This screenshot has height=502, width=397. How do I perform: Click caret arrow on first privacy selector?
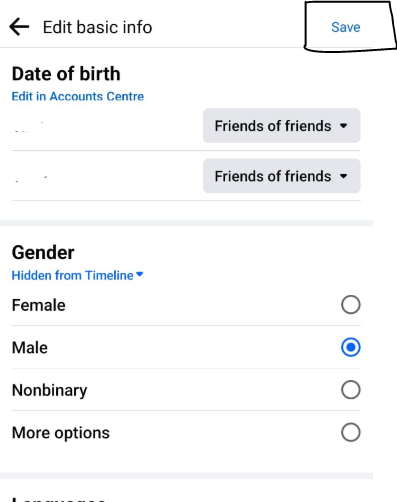344,126
